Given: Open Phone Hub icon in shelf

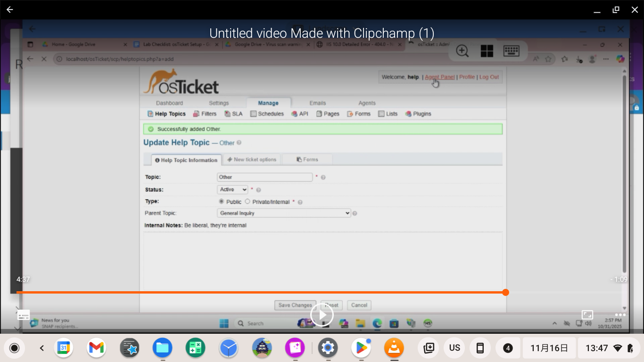Looking at the screenshot, I should click(480, 348).
